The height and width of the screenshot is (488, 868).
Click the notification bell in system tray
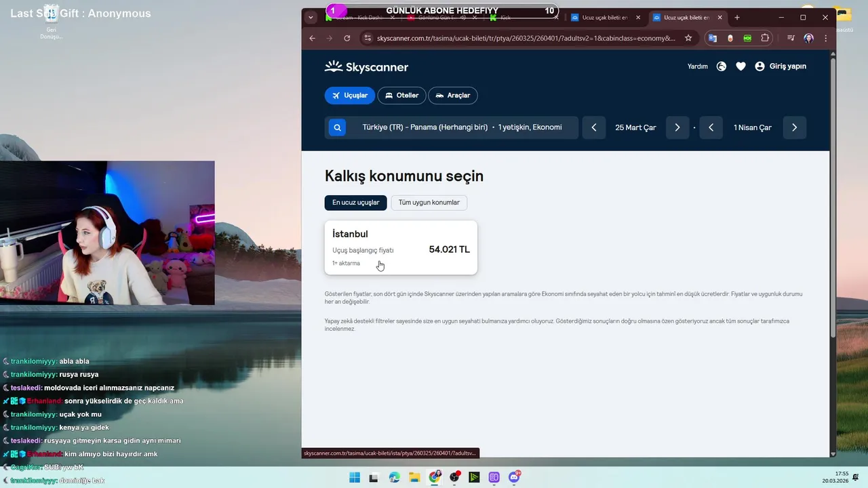pos(856,477)
